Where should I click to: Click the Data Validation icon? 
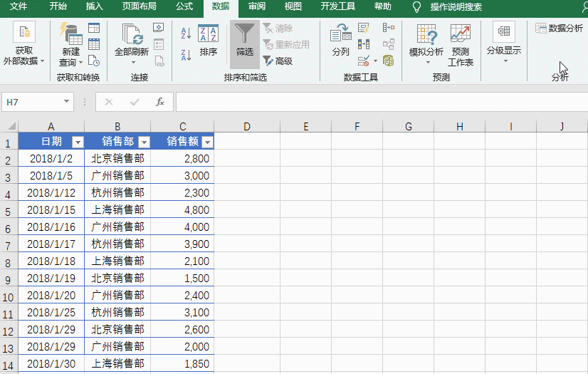pos(363,61)
